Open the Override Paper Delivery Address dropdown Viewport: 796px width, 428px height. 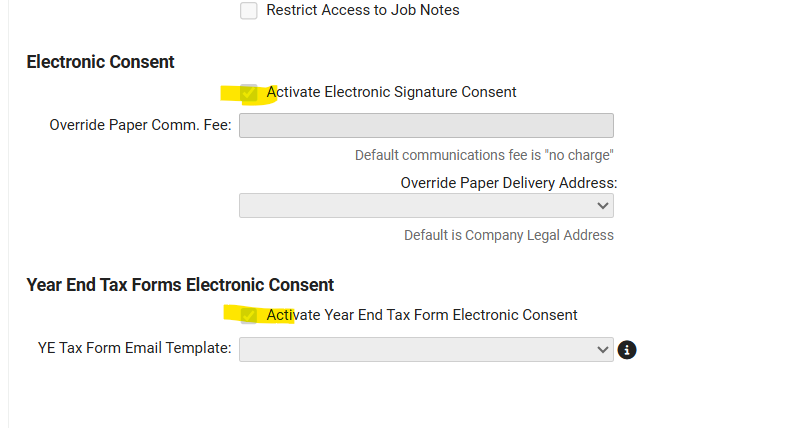425,205
